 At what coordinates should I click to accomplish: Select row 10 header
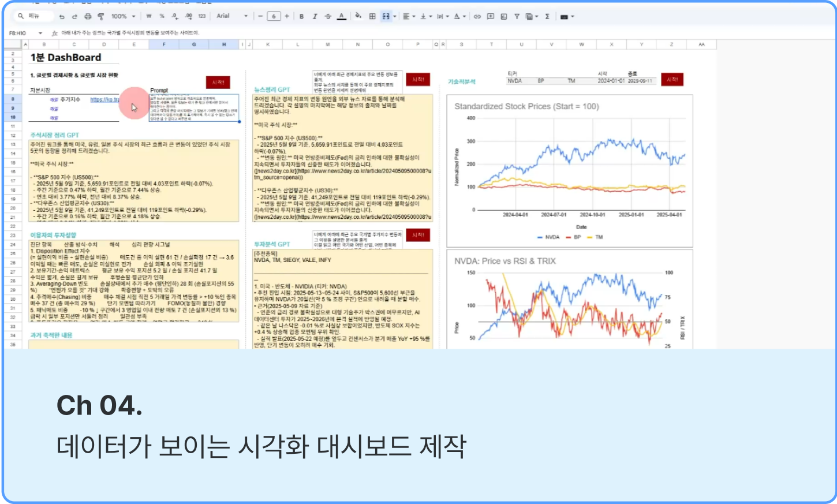[13, 117]
